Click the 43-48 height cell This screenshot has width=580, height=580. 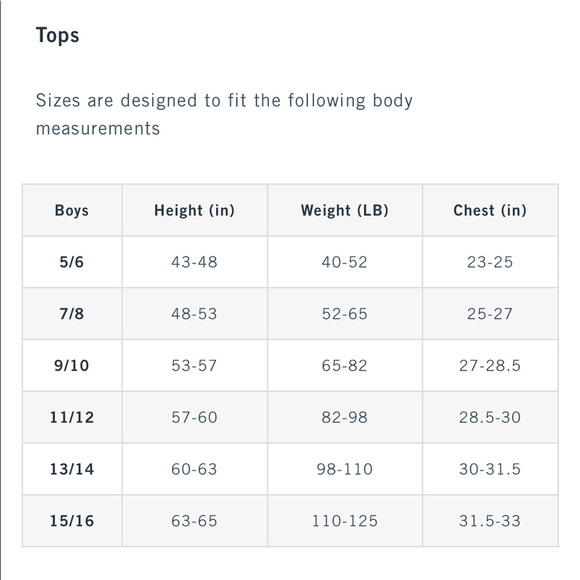[x=195, y=262]
